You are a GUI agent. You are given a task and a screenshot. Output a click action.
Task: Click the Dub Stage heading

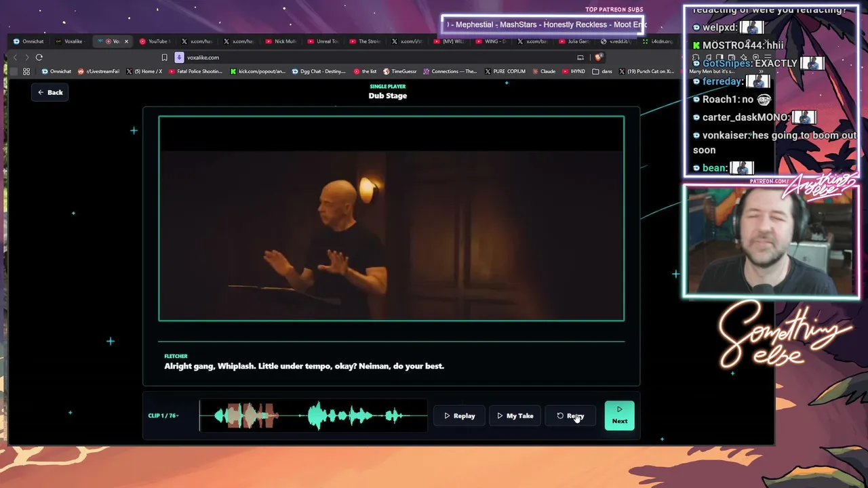(x=388, y=96)
